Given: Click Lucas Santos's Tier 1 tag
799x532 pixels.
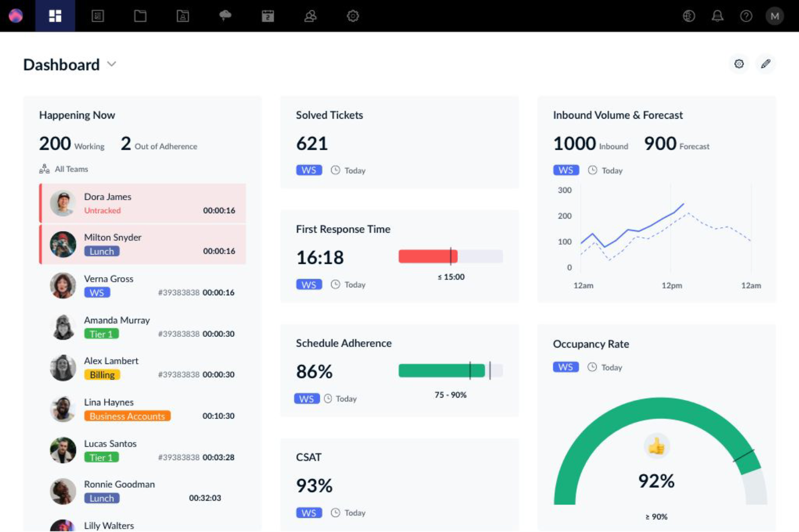Looking at the screenshot, I should (x=101, y=457).
